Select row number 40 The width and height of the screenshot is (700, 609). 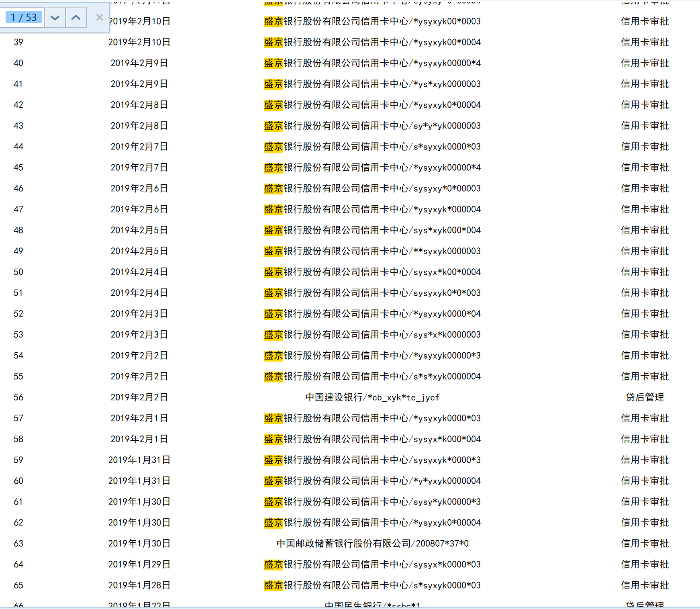[18, 63]
